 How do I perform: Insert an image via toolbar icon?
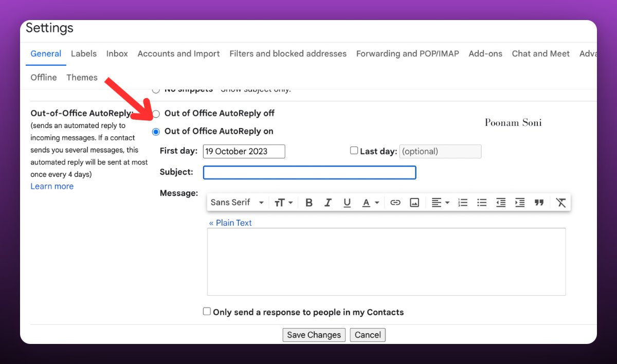tap(414, 203)
